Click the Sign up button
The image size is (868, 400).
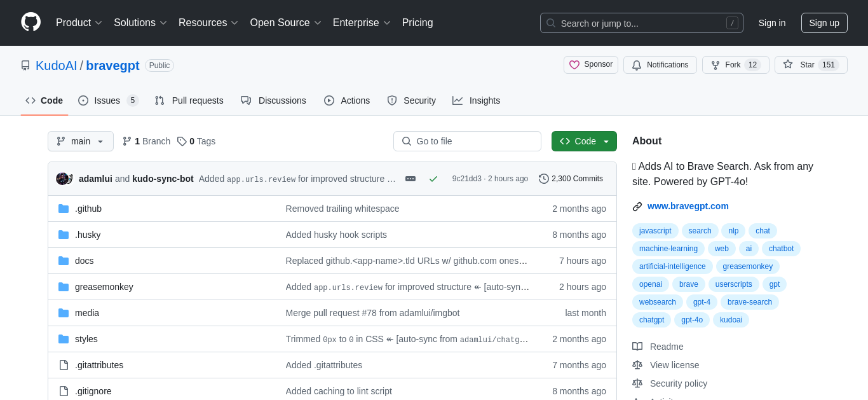(x=824, y=23)
